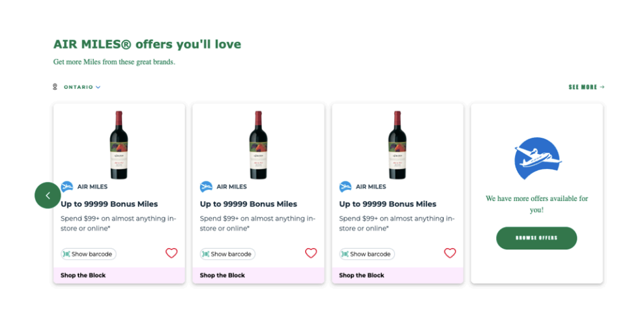Viewport: 644px width, 312px height.
Task: Click the AIR MILES logo on second card
Action: pyautogui.click(x=206, y=187)
